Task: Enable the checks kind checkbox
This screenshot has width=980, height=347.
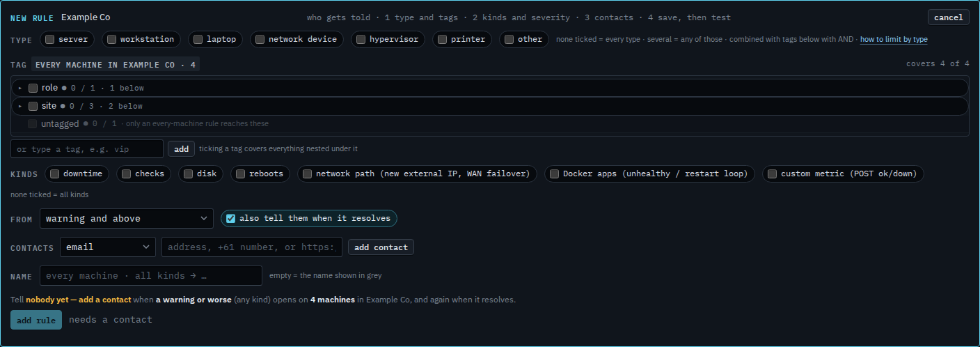Action: [126, 173]
